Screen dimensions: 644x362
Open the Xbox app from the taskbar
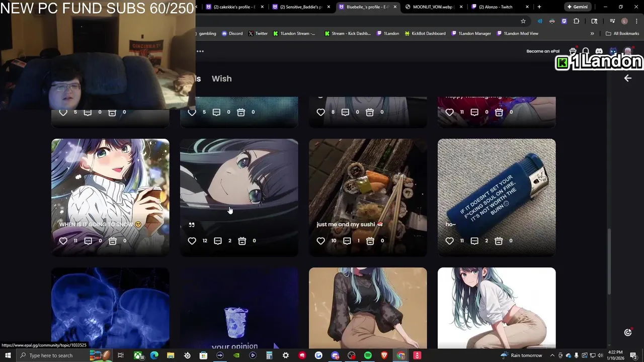[138, 355]
